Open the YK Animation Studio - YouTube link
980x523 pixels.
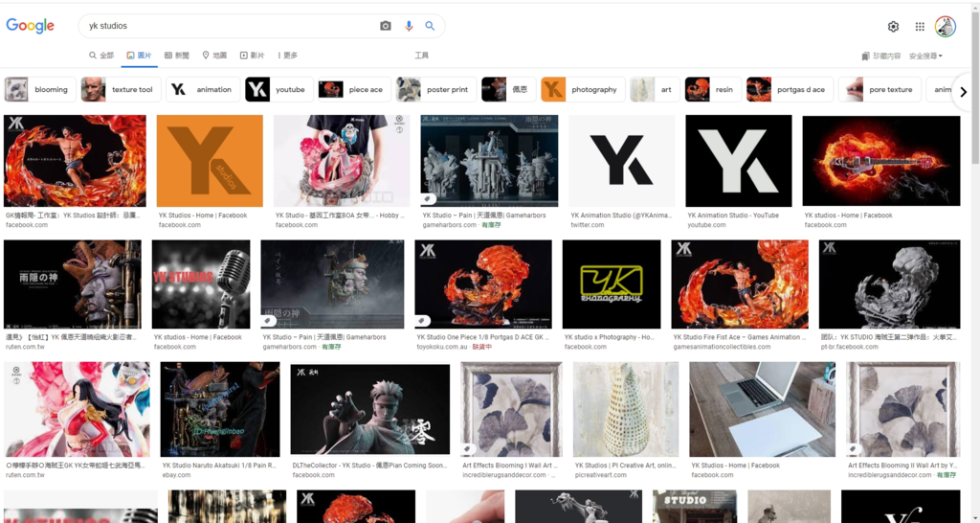(x=733, y=216)
